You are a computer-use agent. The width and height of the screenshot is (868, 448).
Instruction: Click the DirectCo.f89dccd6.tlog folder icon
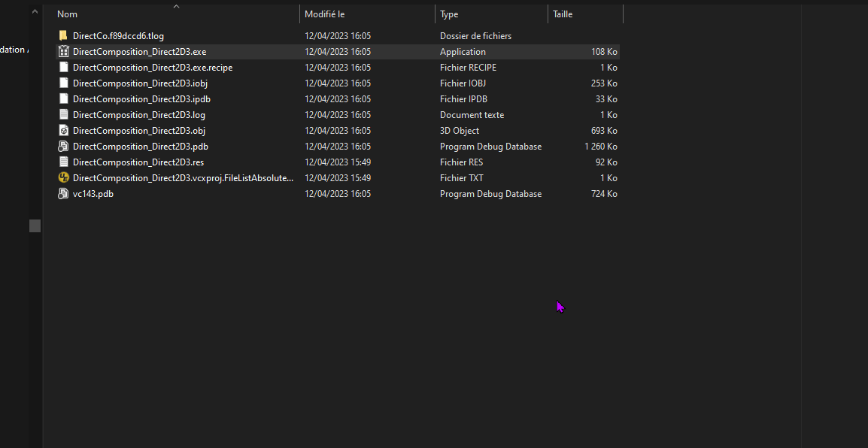click(63, 36)
